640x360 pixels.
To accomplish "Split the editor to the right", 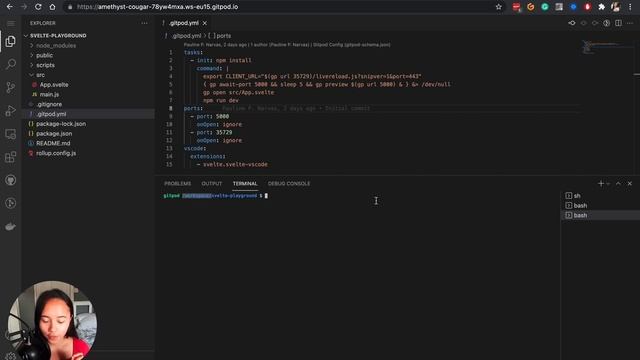I will pyautogui.click(x=618, y=23).
